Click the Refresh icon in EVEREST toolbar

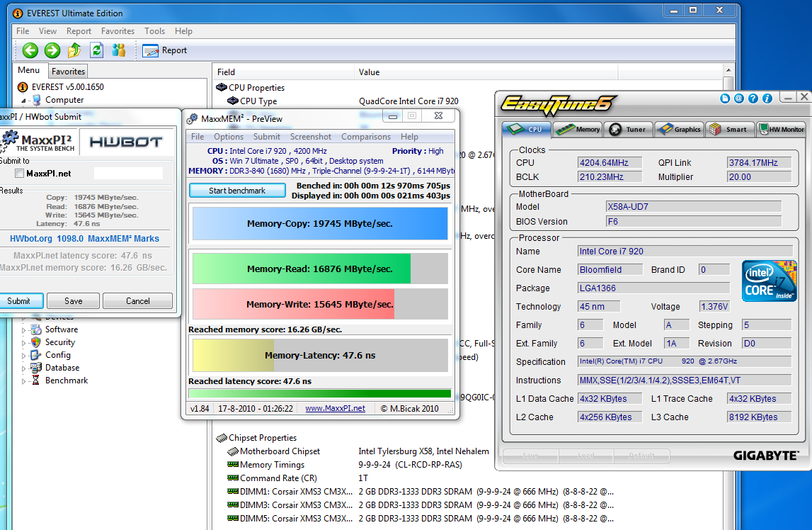(x=97, y=50)
